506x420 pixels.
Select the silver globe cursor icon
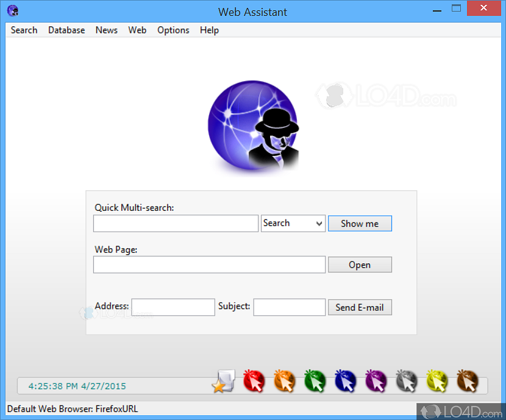coord(407,380)
